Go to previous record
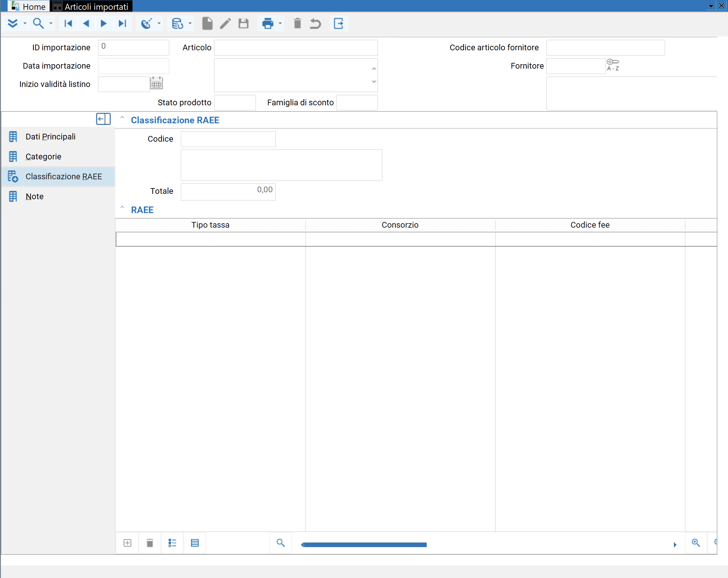This screenshot has height=578, width=728. (x=86, y=23)
